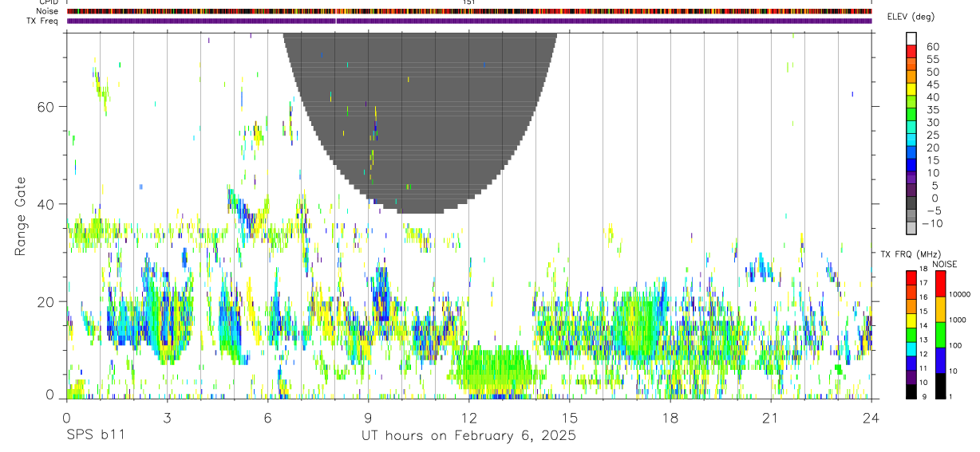Click the '3' UT hour tick label
This screenshot has height=452, width=980.
[167, 418]
